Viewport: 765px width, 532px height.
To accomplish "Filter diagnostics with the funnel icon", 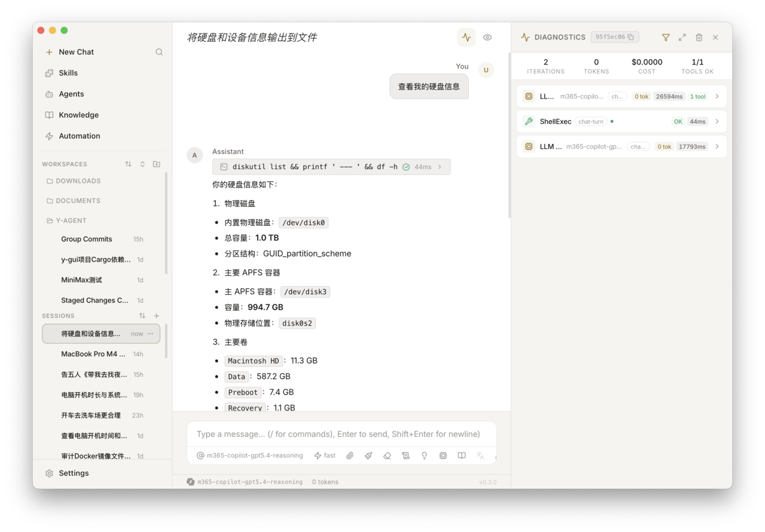I will 666,37.
